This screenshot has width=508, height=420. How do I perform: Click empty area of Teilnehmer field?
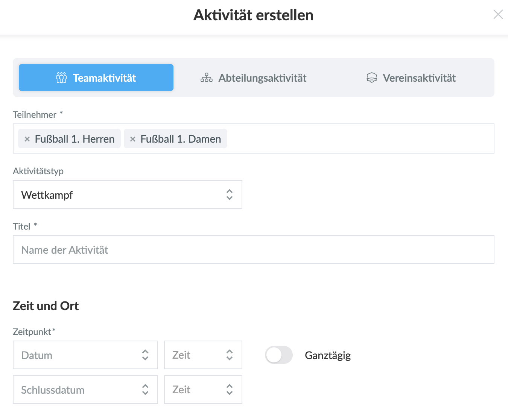click(x=357, y=139)
